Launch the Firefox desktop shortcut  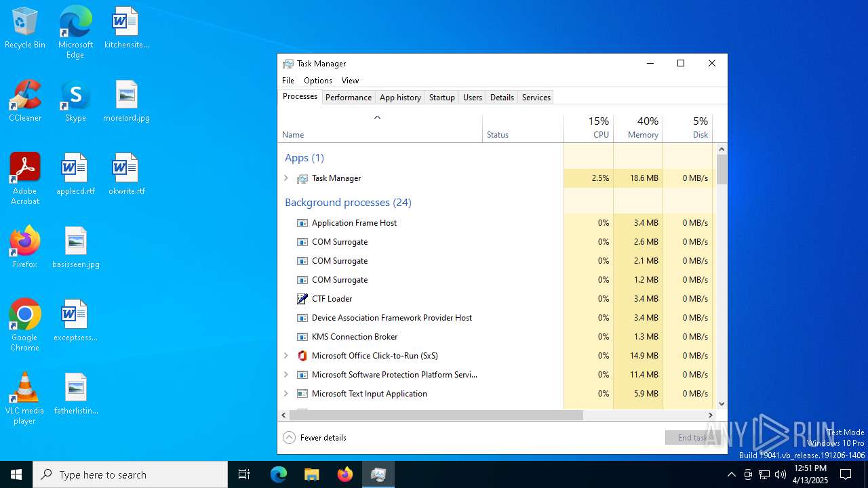(25, 248)
